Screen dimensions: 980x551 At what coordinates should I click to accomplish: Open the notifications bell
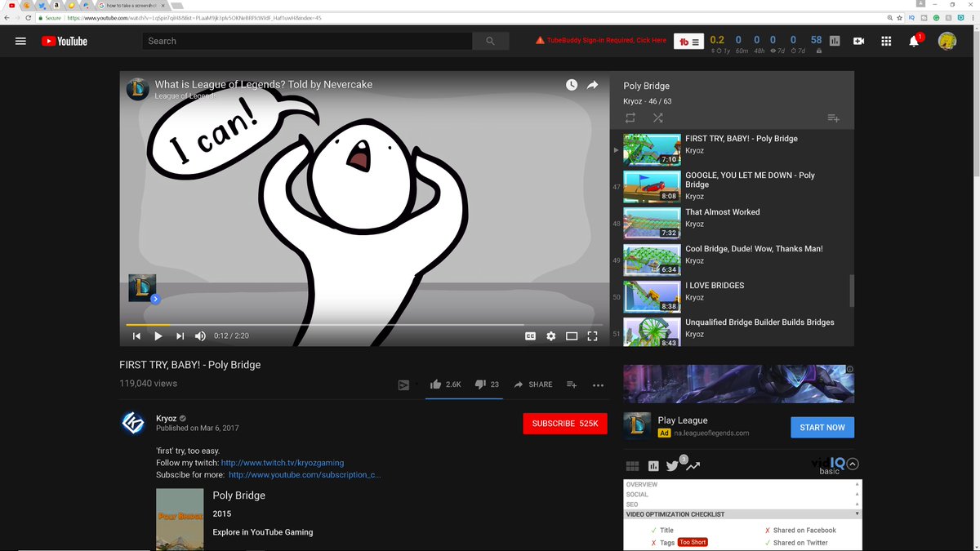(x=915, y=41)
